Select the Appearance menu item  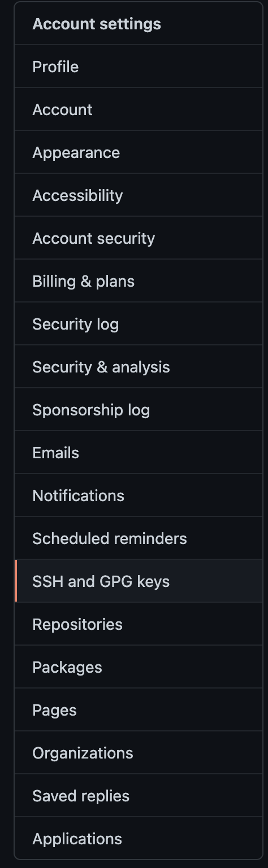139,152
